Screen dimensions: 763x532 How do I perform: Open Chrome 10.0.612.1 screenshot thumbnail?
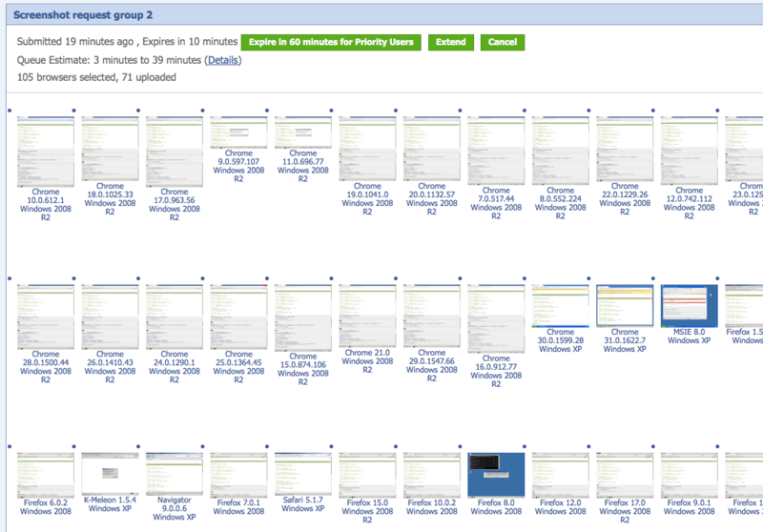(46, 152)
